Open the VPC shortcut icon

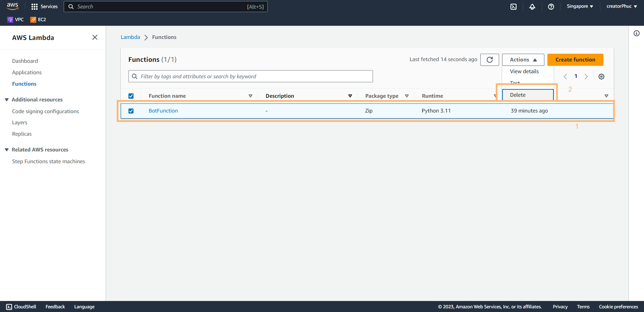pyautogui.click(x=10, y=19)
